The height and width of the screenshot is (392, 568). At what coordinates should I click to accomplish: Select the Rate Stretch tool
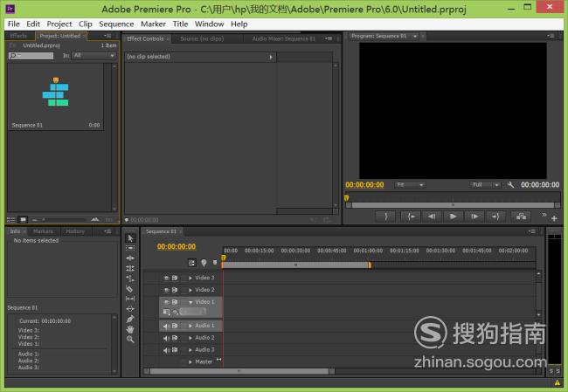coord(130,279)
